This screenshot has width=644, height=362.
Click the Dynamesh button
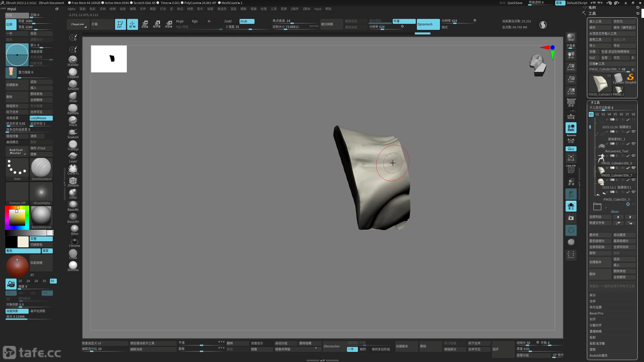(428, 24)
